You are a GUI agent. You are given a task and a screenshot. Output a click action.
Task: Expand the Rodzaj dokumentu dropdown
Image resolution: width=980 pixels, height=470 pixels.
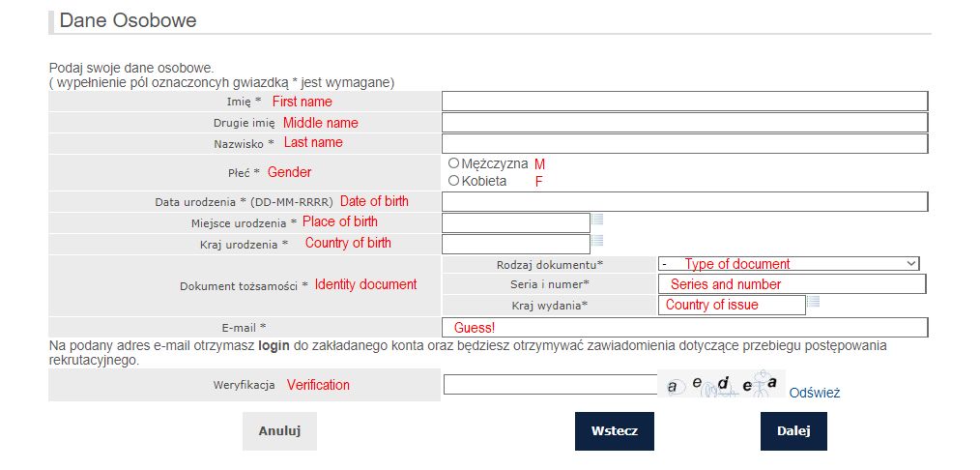click(789, 263)
